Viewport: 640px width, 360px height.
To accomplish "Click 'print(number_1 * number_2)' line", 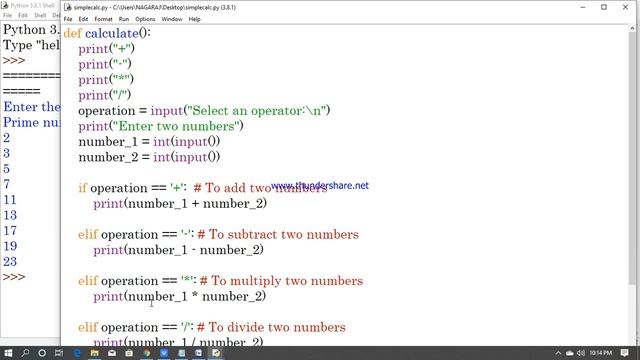I will 180,296.
